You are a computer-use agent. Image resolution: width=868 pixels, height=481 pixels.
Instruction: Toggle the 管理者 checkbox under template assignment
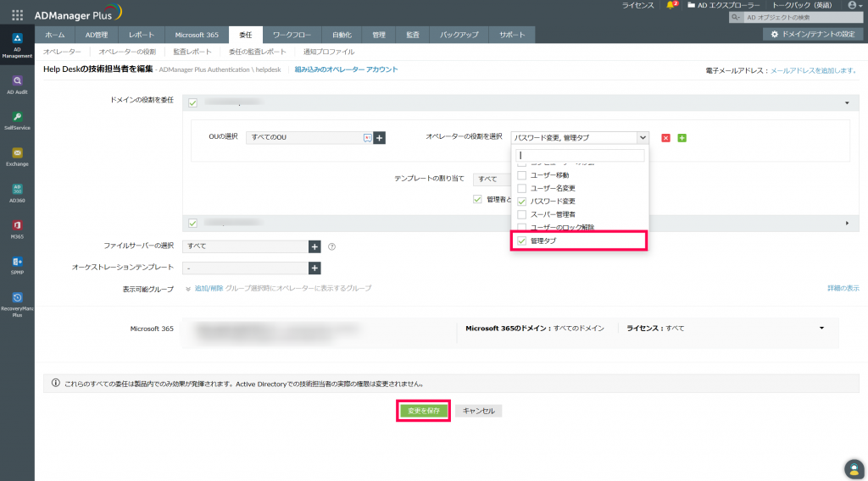[x=477, y=199]
